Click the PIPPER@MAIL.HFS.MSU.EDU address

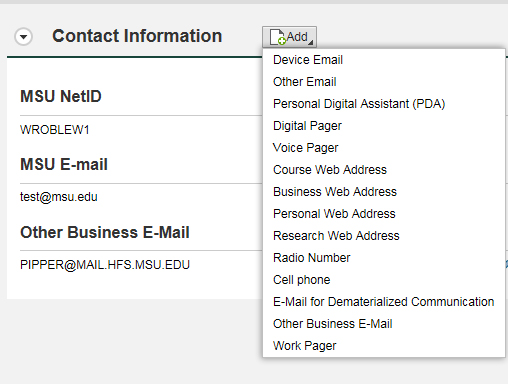[x=105, y=265]
